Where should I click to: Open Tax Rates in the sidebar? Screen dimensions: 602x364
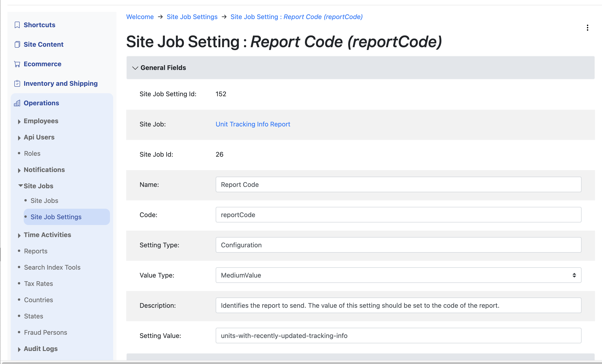(38, 284)
